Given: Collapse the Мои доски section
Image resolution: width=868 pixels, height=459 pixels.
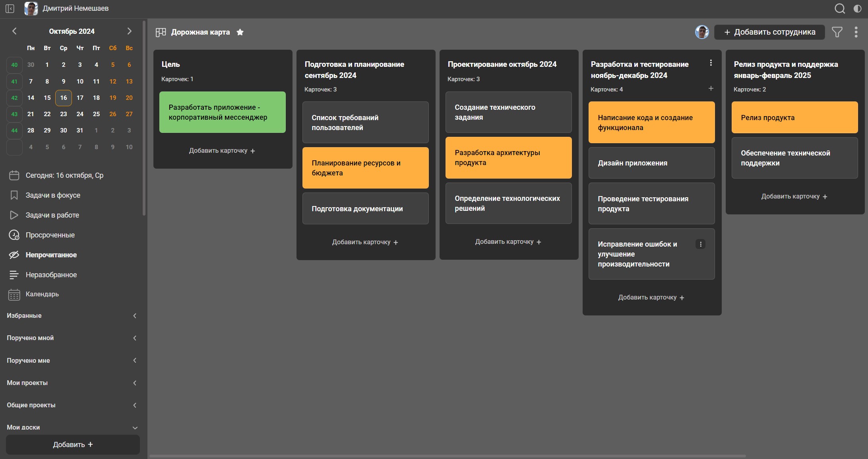Looking at the screenshot, I should tap(135, 428).
